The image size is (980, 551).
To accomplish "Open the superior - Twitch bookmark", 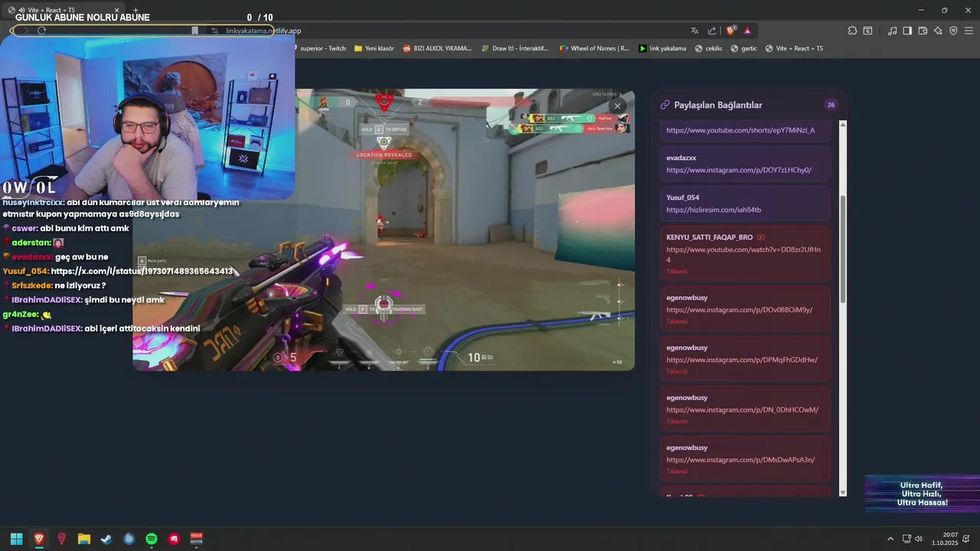I will pos(322,48).
